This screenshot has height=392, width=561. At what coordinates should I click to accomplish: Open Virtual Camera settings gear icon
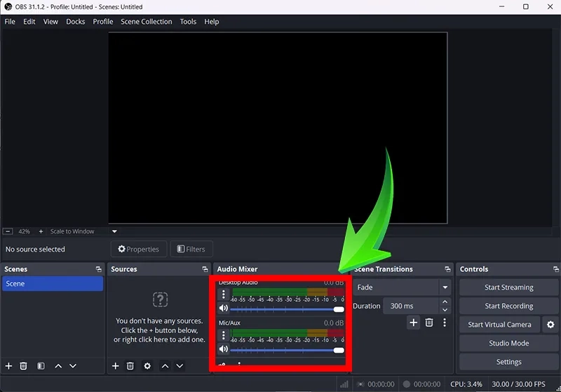point(550,325)
